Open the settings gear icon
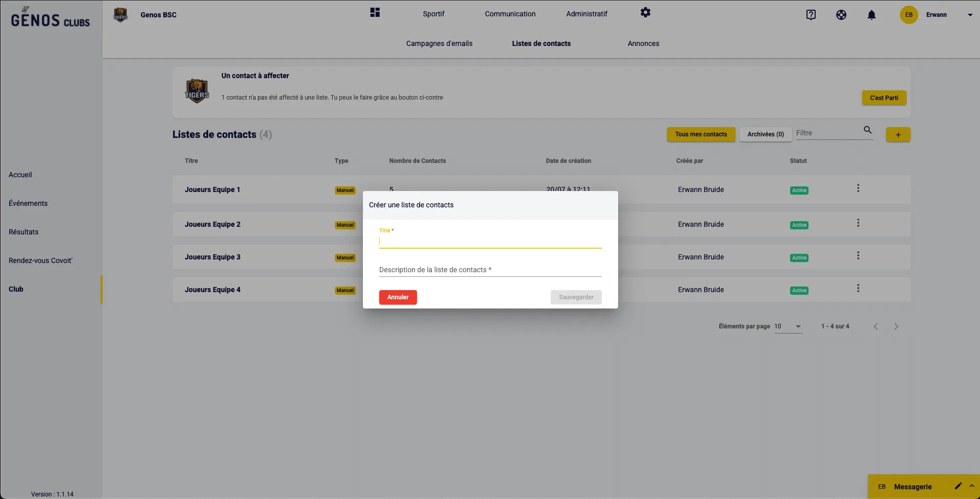The image size is (980, 499). (645, 13)
